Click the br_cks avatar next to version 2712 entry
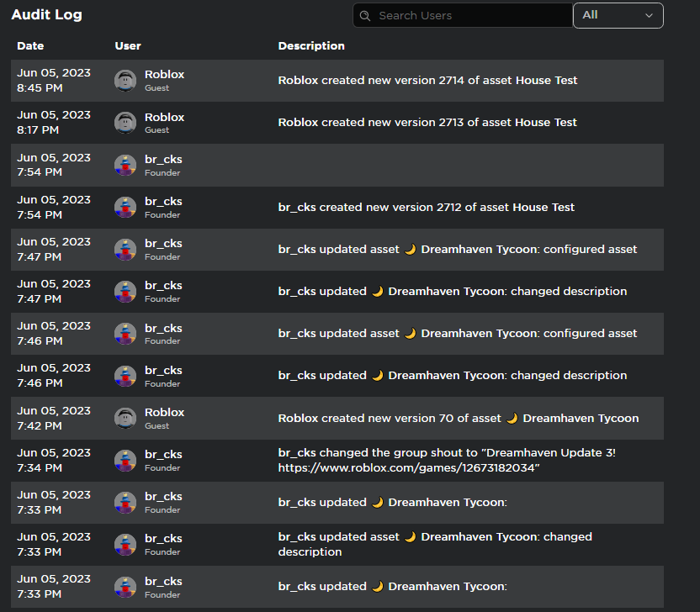Viewport: 700px width, 612px height. (x=125, y=207)
